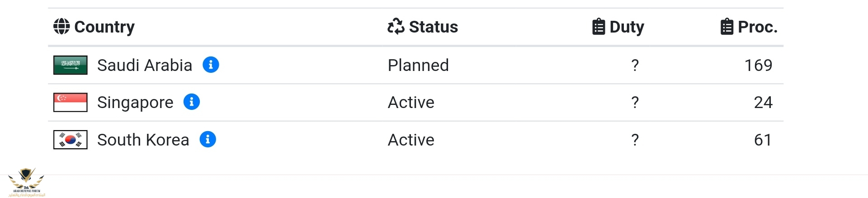This screenshot has height=198, width=868.
Task: Click the South Korea flag icon
Action: (71, 140)
